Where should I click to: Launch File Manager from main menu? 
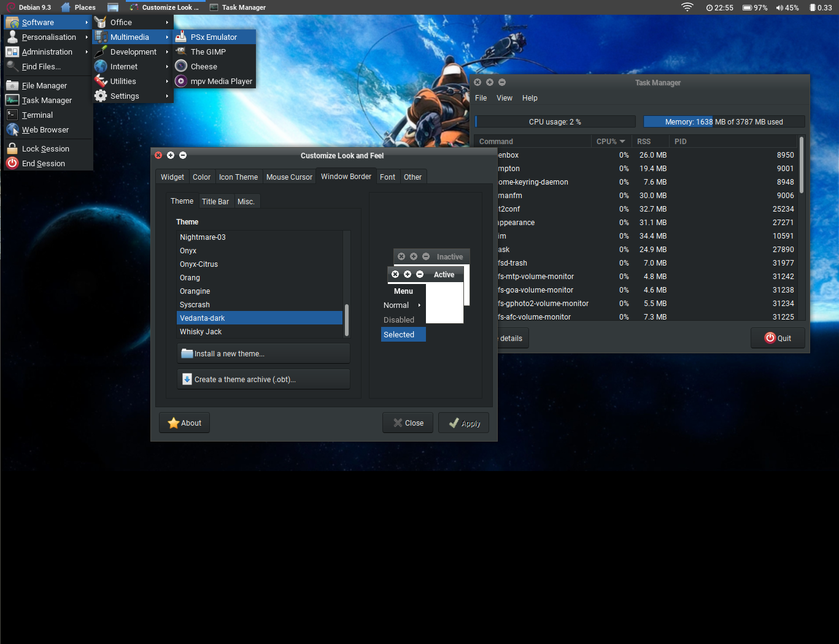[48, 85]
